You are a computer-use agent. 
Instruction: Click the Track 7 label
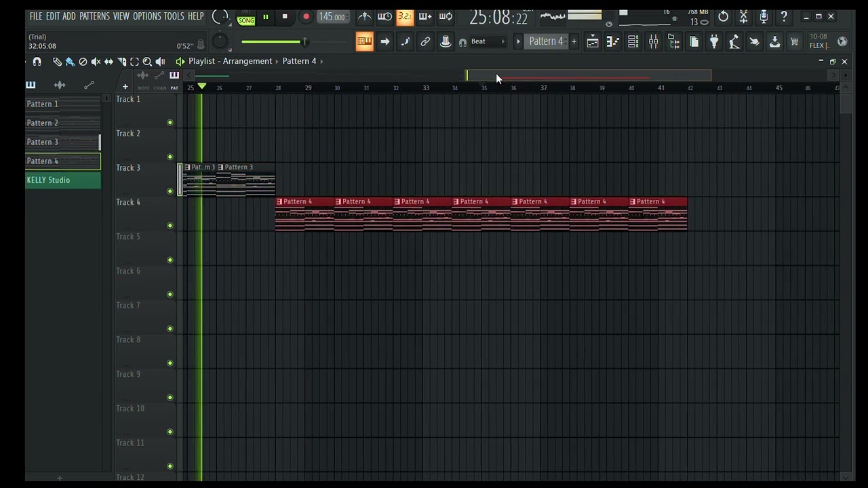pyautogui.click(x=128, y=306)
